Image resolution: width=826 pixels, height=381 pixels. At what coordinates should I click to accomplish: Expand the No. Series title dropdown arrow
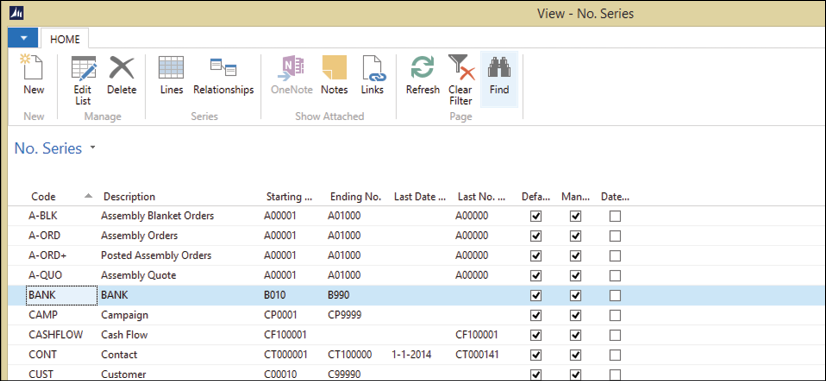[x=93, y=148]
